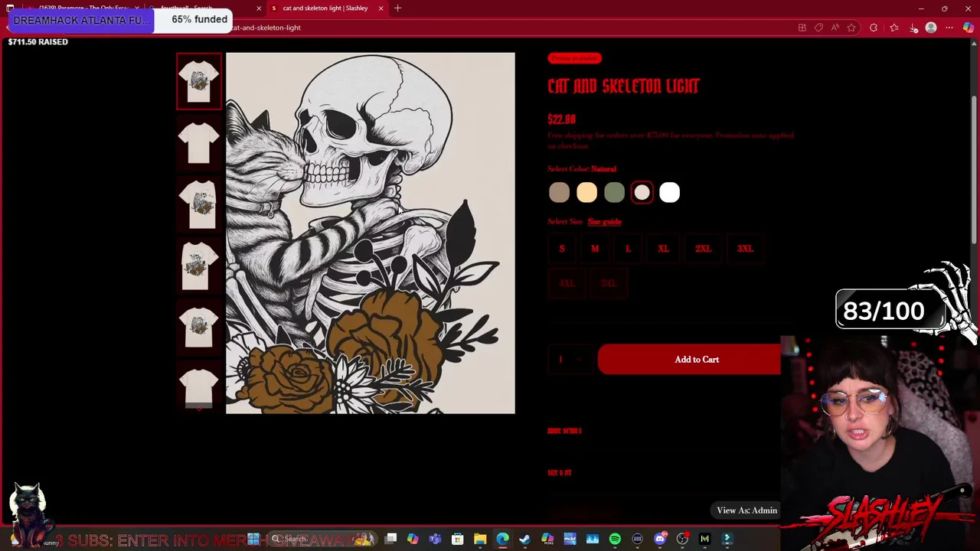Open the quantity dropdown
This screenshot has width=980, height=551.
point(570,360)
